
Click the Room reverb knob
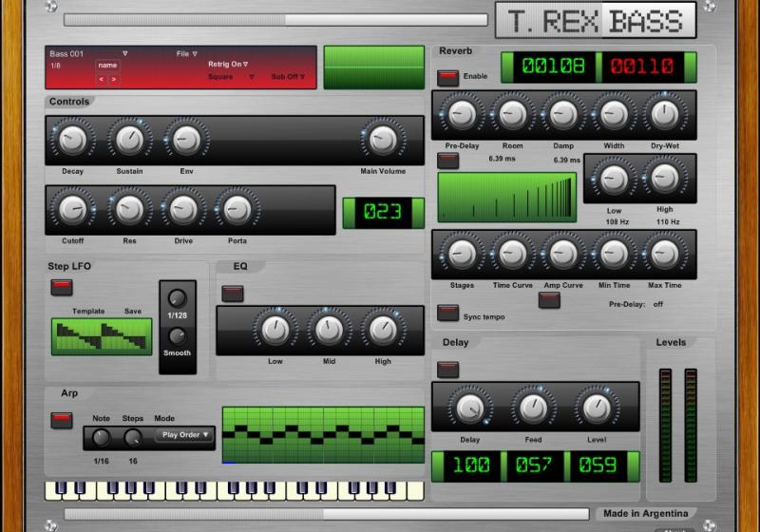513,115
